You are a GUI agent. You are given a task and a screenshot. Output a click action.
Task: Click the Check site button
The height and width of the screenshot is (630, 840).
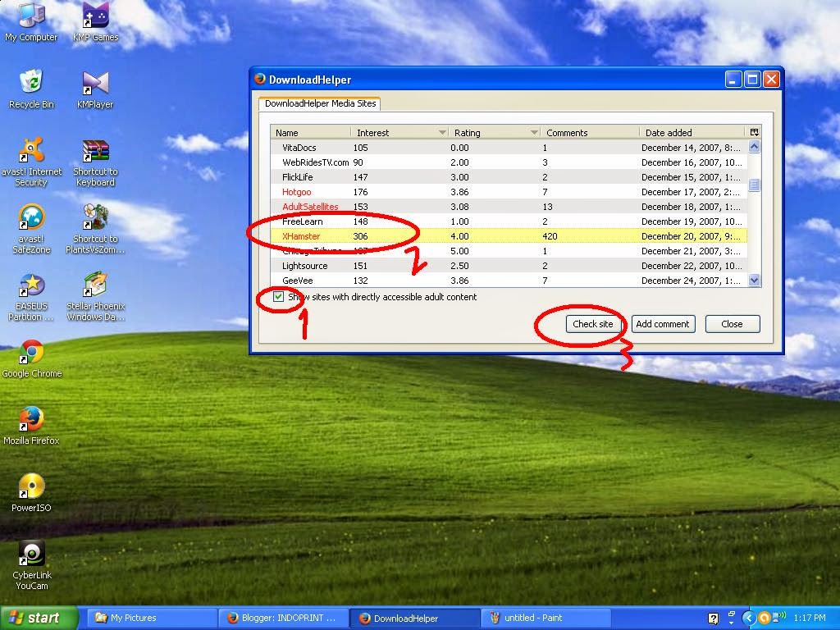point(593,323)
